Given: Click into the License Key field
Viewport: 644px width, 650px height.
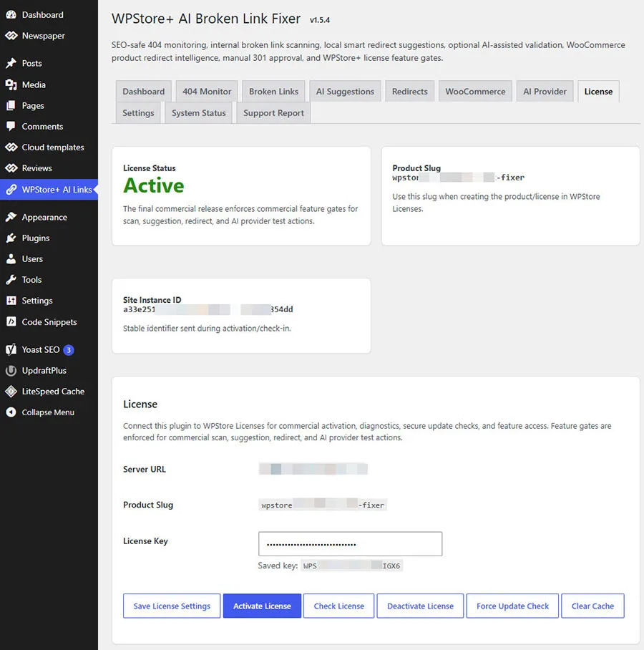Looking at the screenshot, I should [350, 544].
